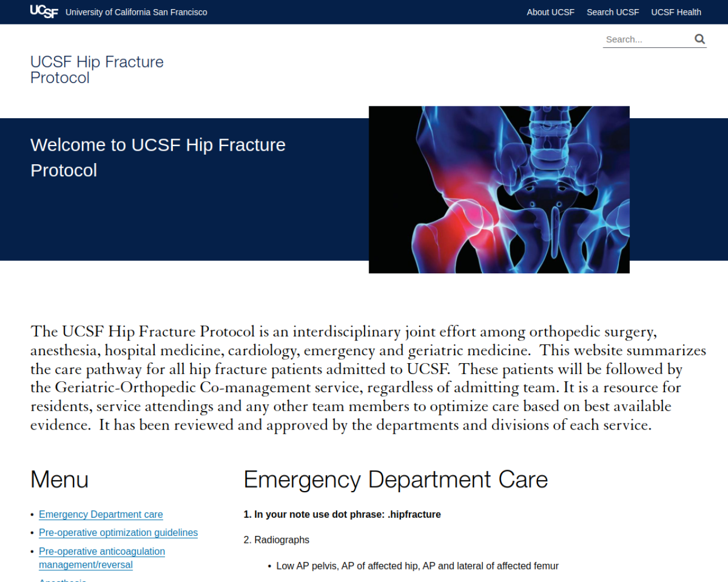Screen dimensions: 728x582
Task: Open University of California San Francisco link
Action: point(136,12)
